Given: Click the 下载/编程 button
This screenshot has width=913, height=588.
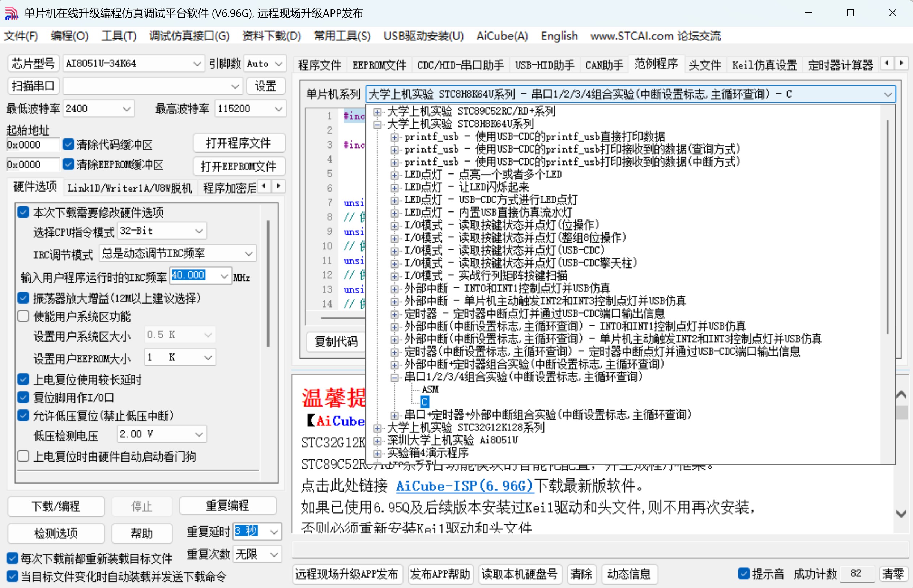Looking at the screenshot, I should pyautogui.click(x=56, y=506).
